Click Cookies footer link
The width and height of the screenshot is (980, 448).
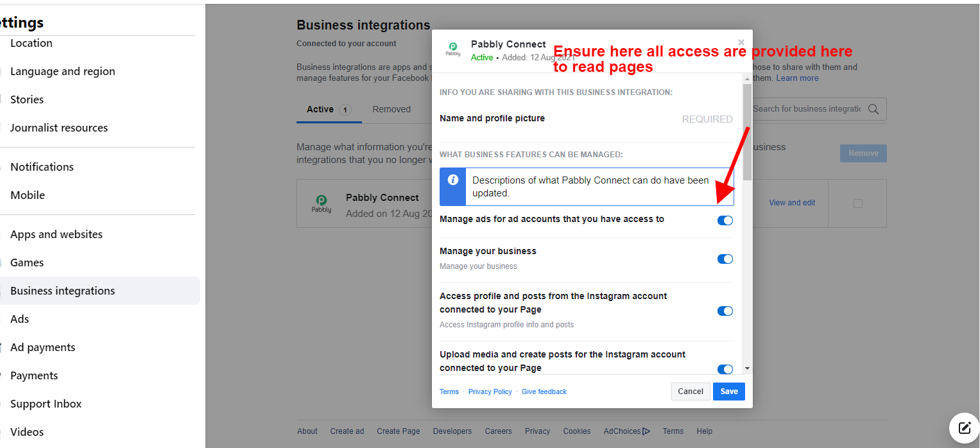tap(577, 431)
